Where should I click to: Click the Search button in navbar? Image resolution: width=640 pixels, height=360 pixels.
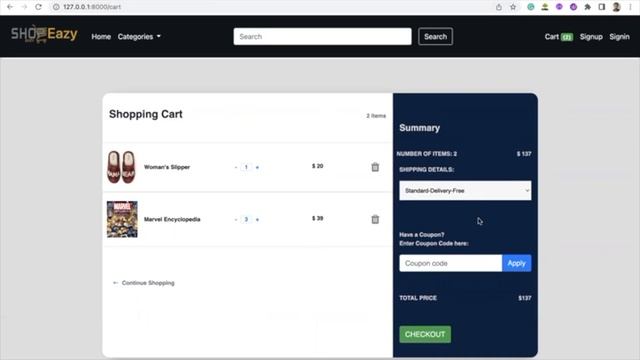click(x=435, y=36)
